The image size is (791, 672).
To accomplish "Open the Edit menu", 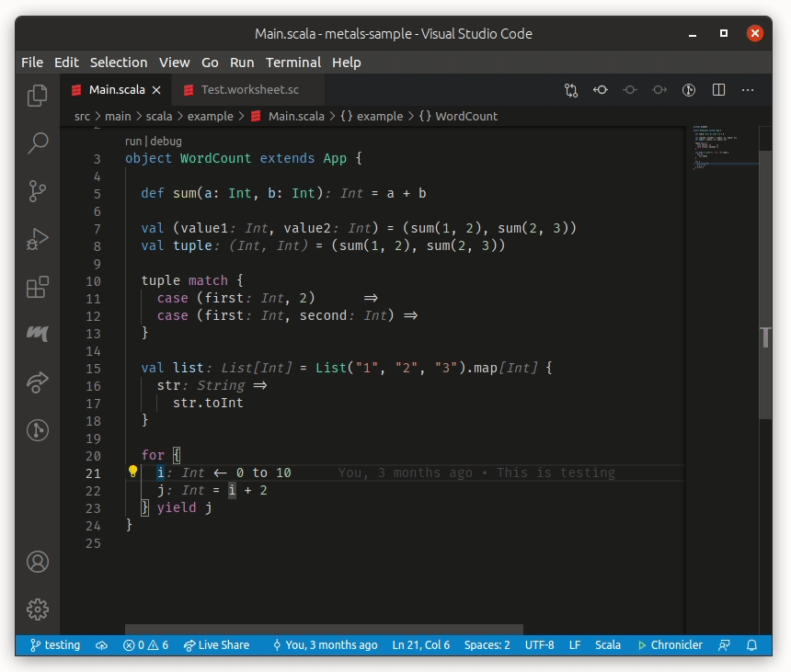I will pos(66,63).
